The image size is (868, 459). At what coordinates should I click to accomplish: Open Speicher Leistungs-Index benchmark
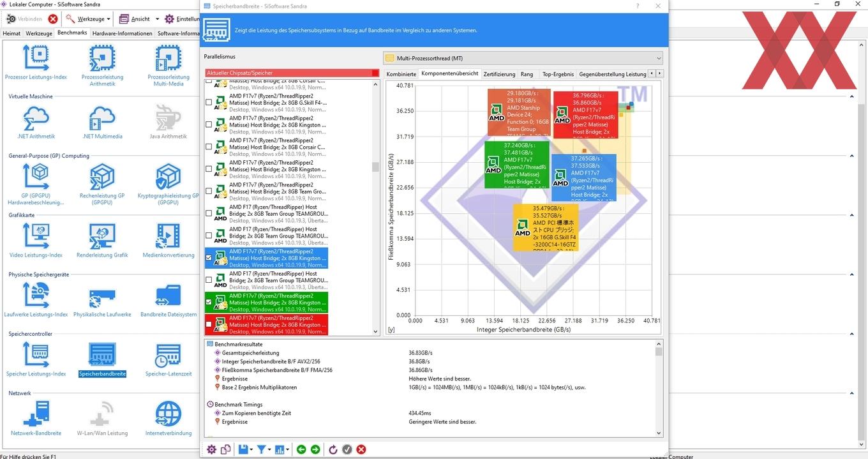coord(36,359)
